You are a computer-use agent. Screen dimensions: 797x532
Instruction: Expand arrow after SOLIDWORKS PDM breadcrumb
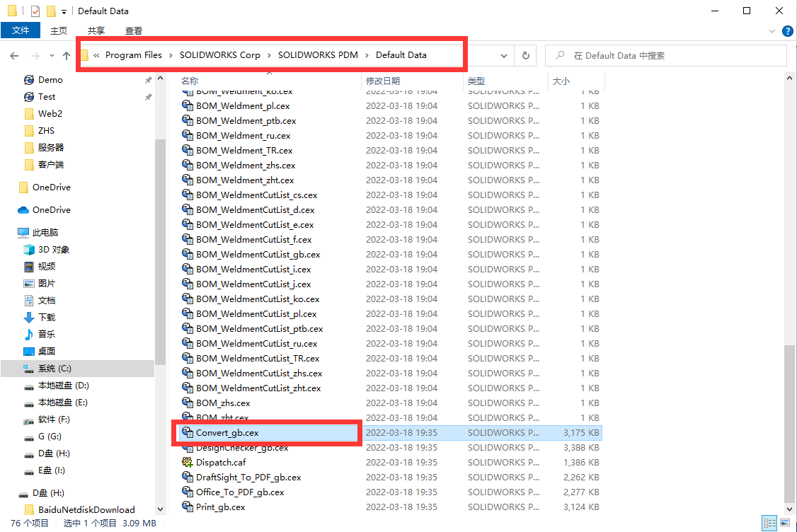tap(367, 55)
